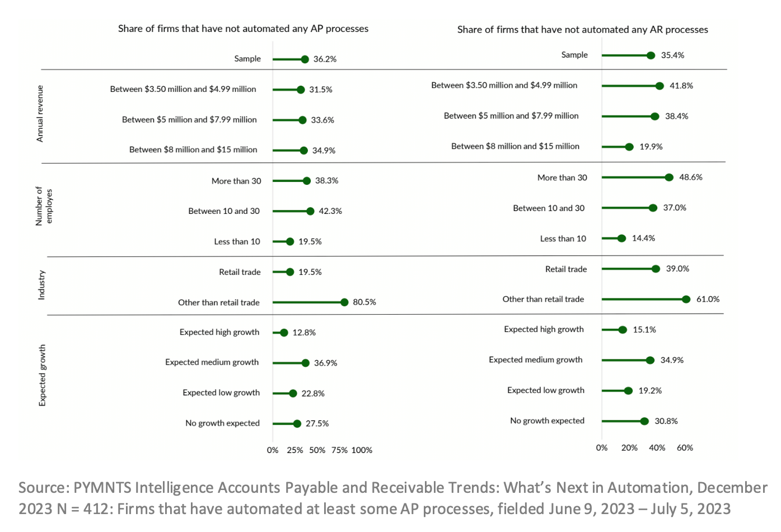Click the 14.4% AR data point dot
Screen dimensions: 781x532
(621, 239)
